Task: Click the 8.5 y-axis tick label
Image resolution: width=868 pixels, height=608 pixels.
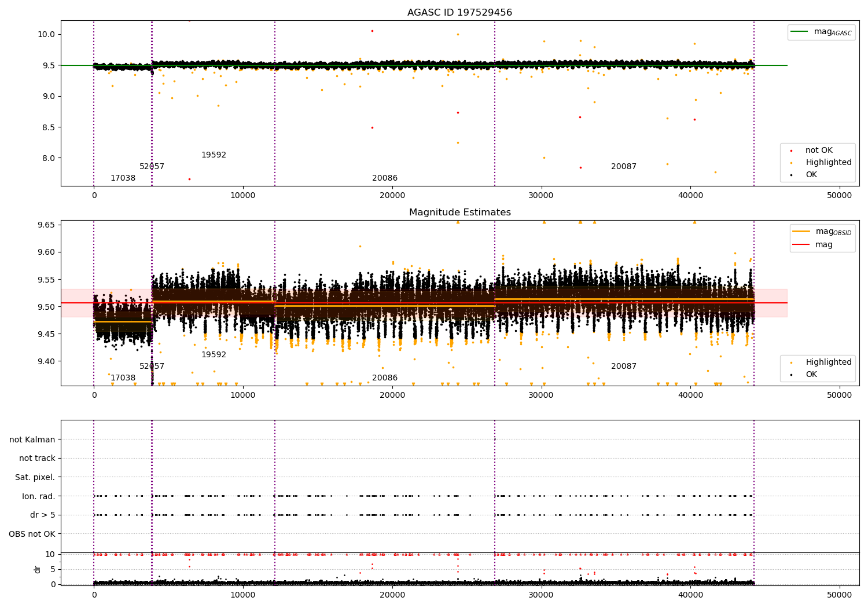Action: 49,127
